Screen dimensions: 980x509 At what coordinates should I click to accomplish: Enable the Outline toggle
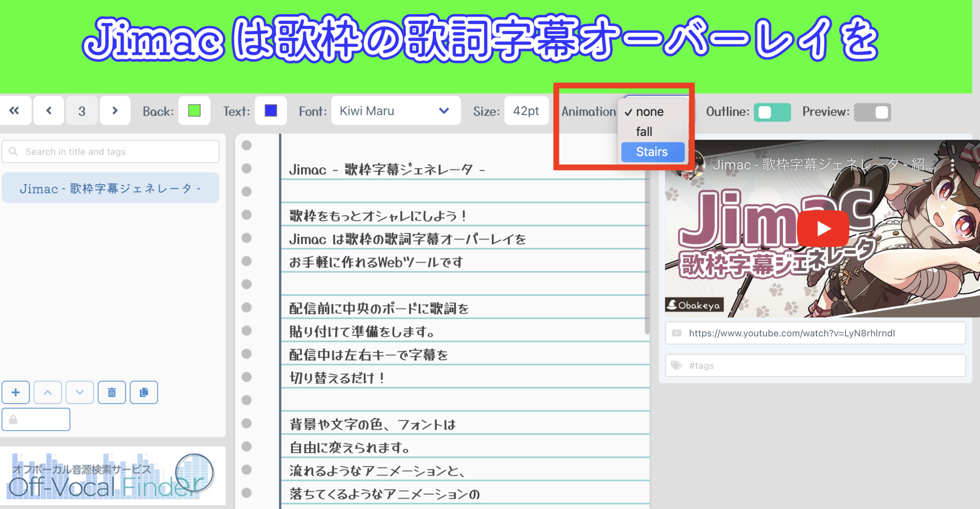coord(772,112)
